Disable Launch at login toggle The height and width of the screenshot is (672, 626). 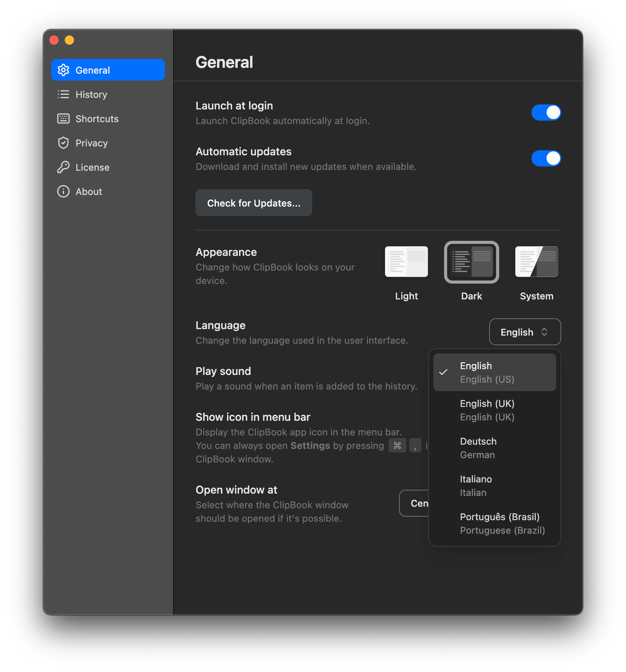(x=546, y=113)
